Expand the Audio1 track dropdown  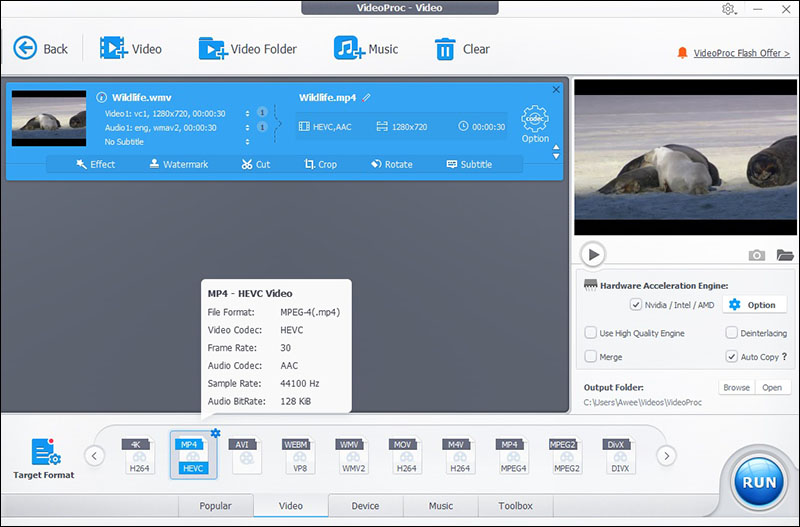point(246,128)
